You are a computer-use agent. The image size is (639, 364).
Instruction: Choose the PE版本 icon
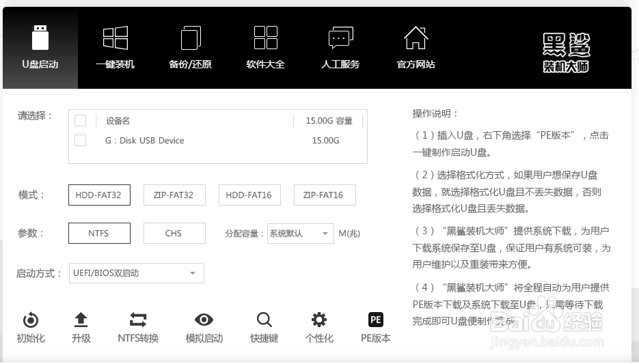pyautogui.click(x=375, y=320)
